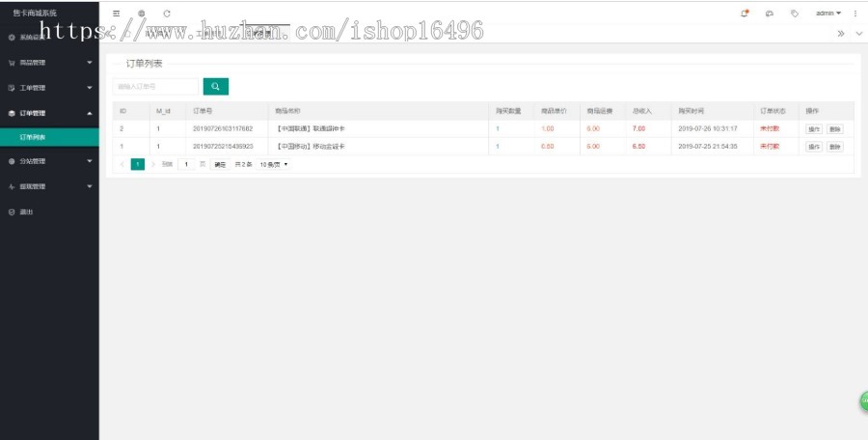
Task: Click the 售卡商城系统 logo title
Action: [x=35, y=13]
